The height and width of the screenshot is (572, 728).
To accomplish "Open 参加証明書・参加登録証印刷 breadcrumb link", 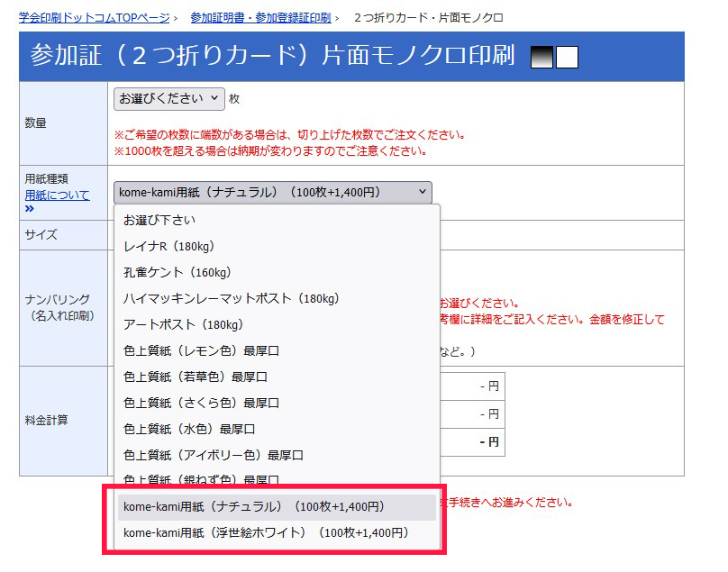I will 260,17.
